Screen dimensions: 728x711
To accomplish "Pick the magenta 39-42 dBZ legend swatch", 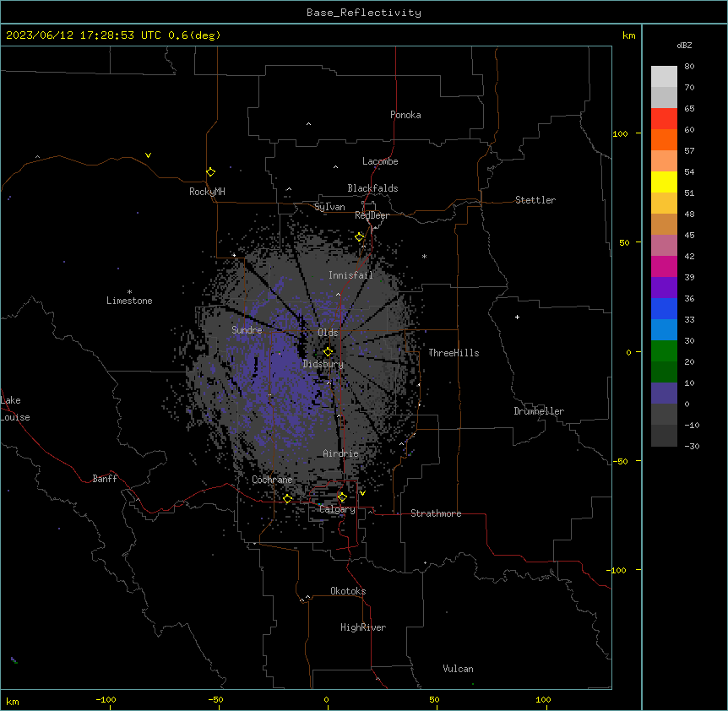I will pyautogui.click(x=664, y=266).
